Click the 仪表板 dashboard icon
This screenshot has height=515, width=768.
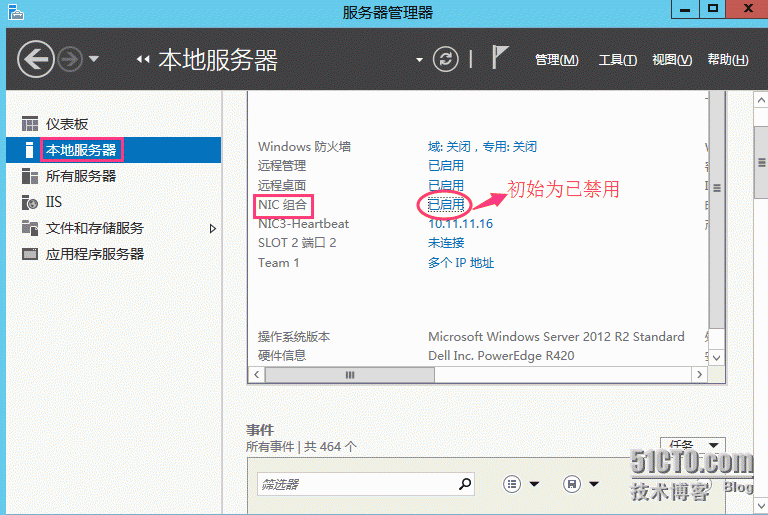click(x=30, y=124)
